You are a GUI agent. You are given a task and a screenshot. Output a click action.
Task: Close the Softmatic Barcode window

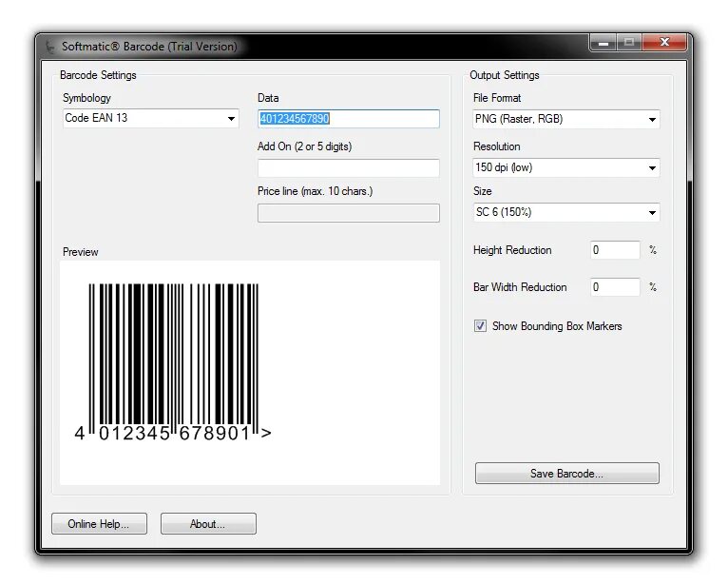point(664,43)
